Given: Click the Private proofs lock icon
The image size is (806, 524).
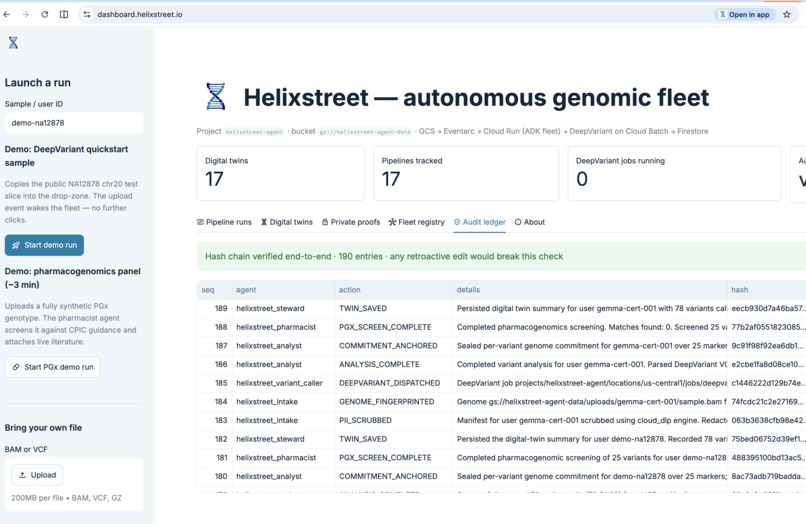Looking at the screenshot, I should coord(325,222).
